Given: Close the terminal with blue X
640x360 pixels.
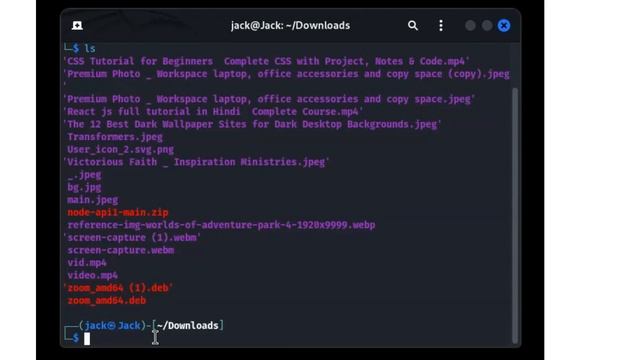Looking at the screenshot, I should 504,26.
